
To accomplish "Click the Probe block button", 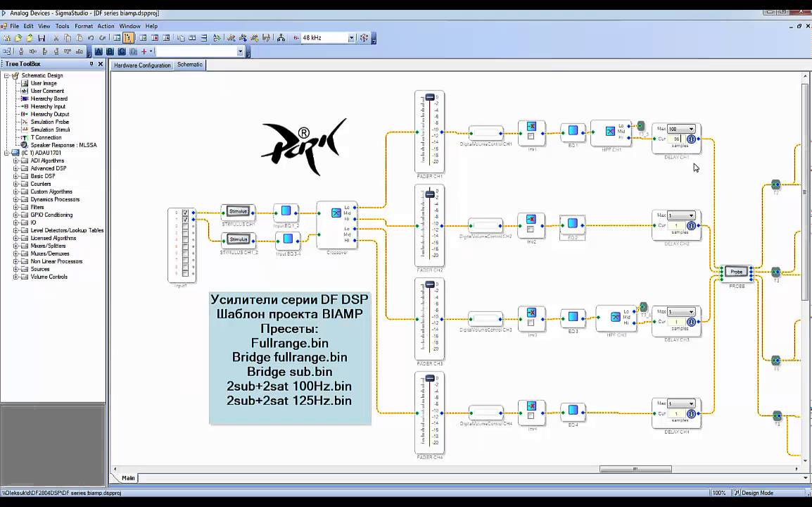I will 737,272.
